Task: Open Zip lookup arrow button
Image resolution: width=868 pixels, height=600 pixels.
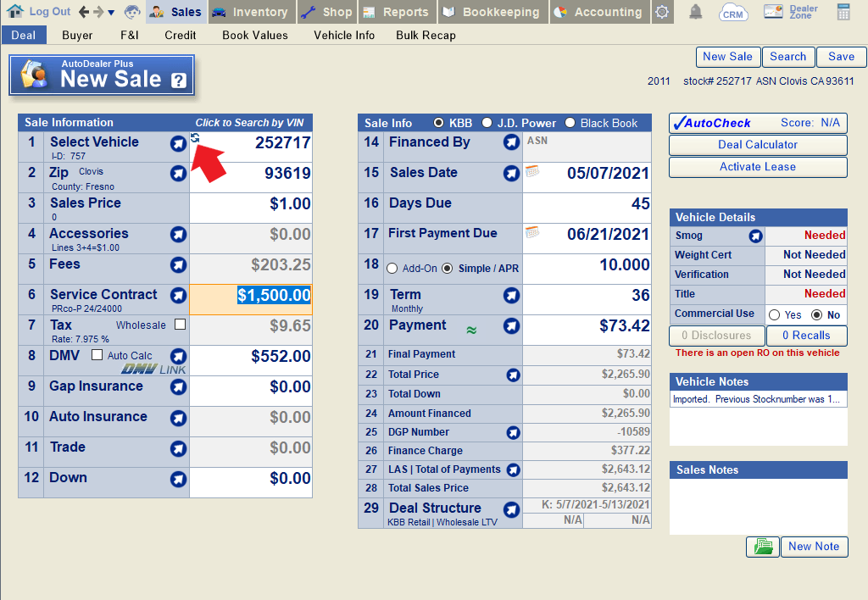Action: click(x=178, y=174)
